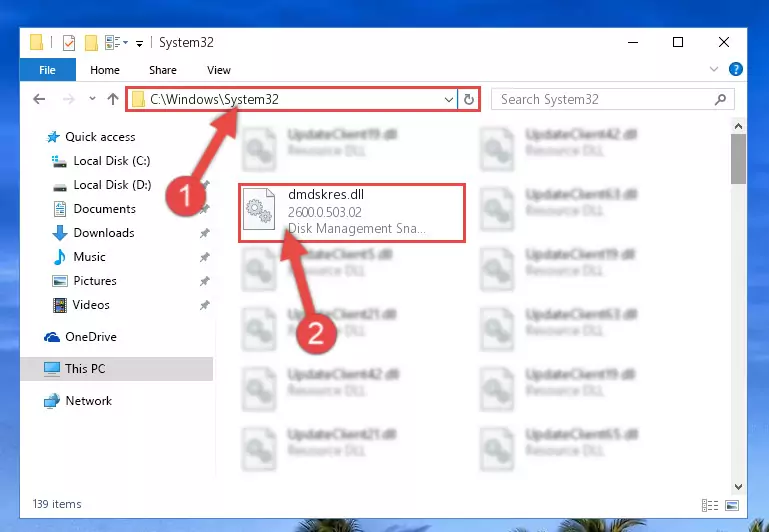The height and width of the screenshot is (532, 769).
Task: Go back with the Back arrow
Action: coord(39,100)
